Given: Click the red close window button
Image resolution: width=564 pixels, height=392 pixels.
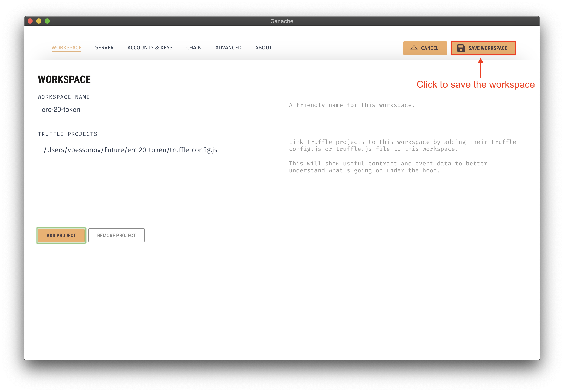Looking at the screenshot, I should [30, 21].
